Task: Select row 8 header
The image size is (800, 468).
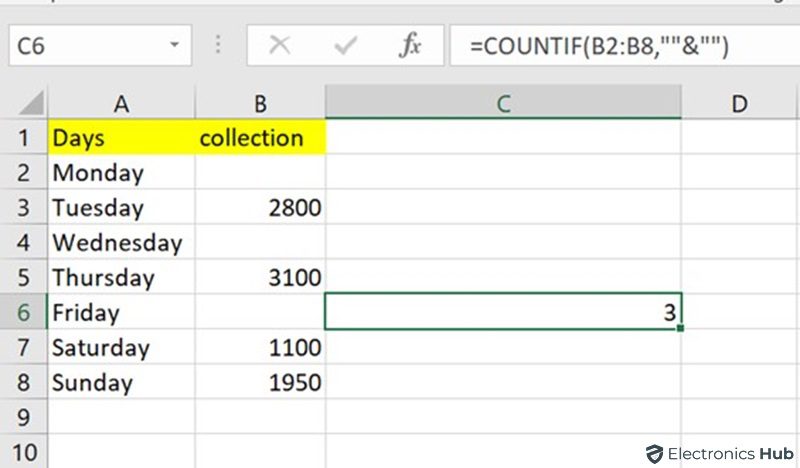Action: tap(23, 382)
